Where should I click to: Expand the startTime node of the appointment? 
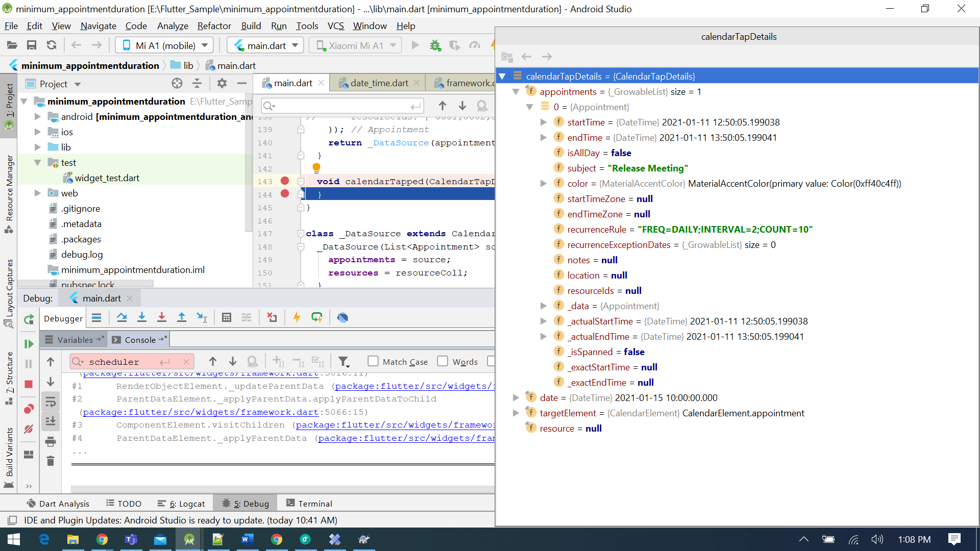point(544,122)
